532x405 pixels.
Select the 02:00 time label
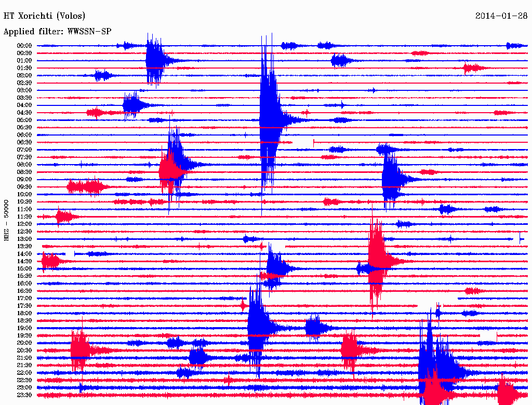pos(24,75)
